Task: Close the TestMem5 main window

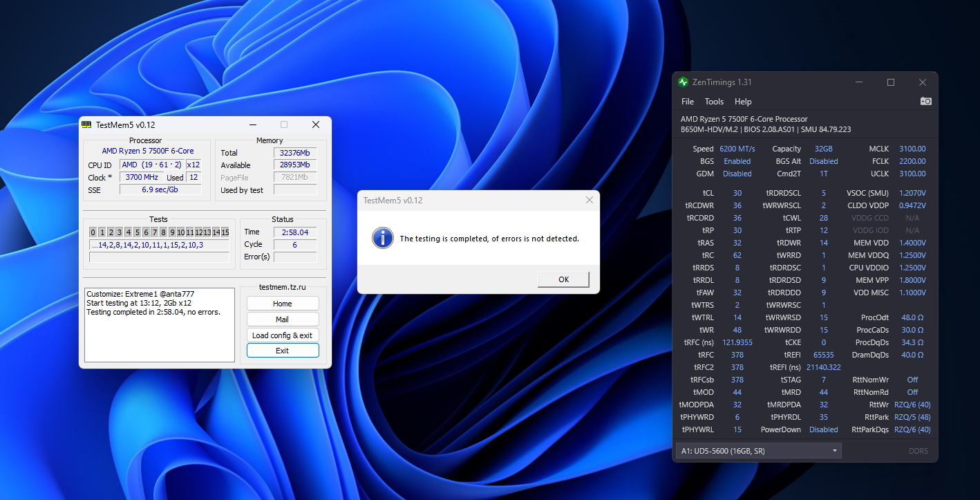Action: (x=316, y=124)
